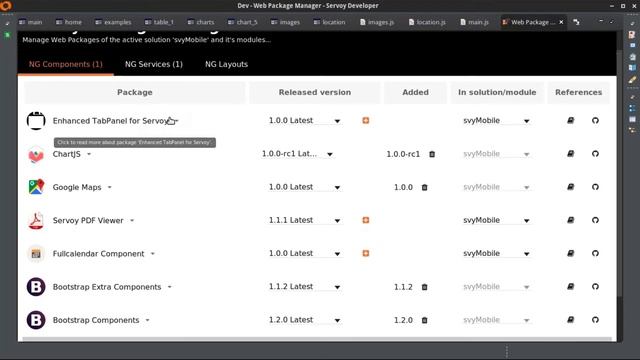Delete Bootstrap Extra Components with trash icon
Viewport: 640px width, 360px height.
424,287
